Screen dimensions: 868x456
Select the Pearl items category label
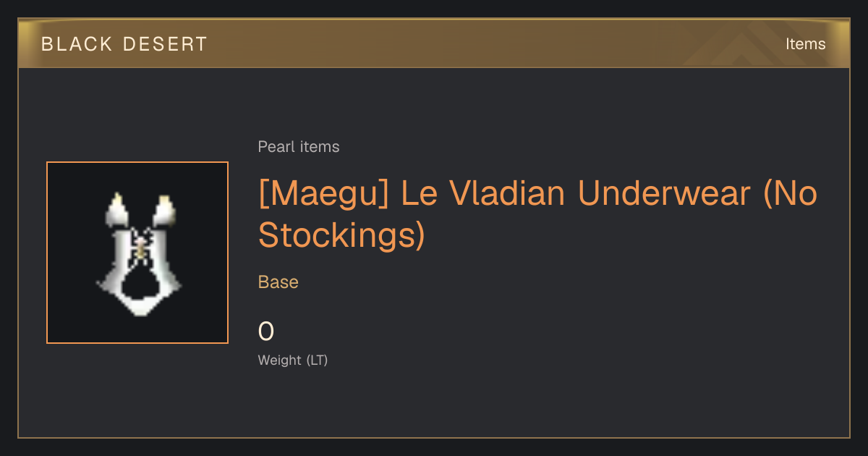tap(299, 147)
